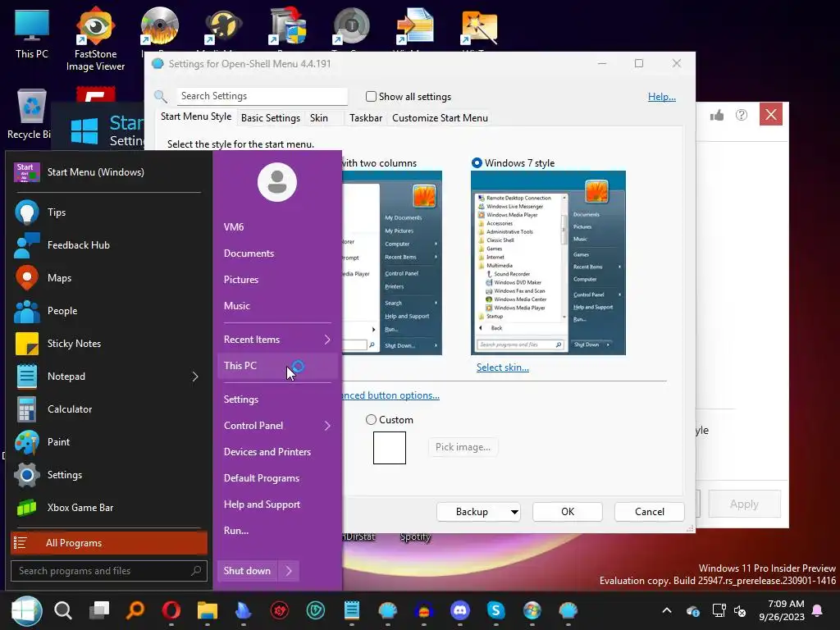Open notification bell in system tray
The height and width of the screenshot is (630, 840).
click(x=818, y=610)
